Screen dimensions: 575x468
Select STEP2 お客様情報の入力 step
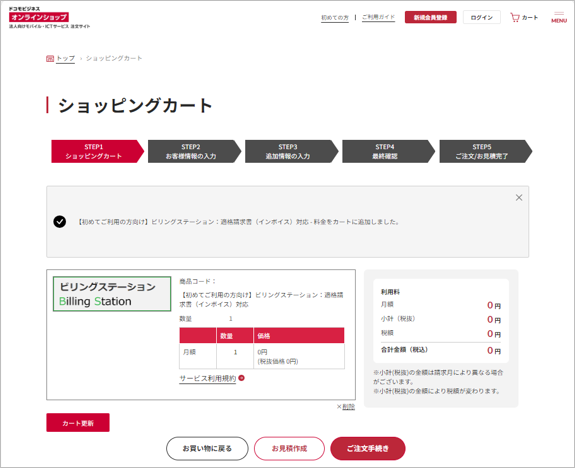(x=194, y=151)
